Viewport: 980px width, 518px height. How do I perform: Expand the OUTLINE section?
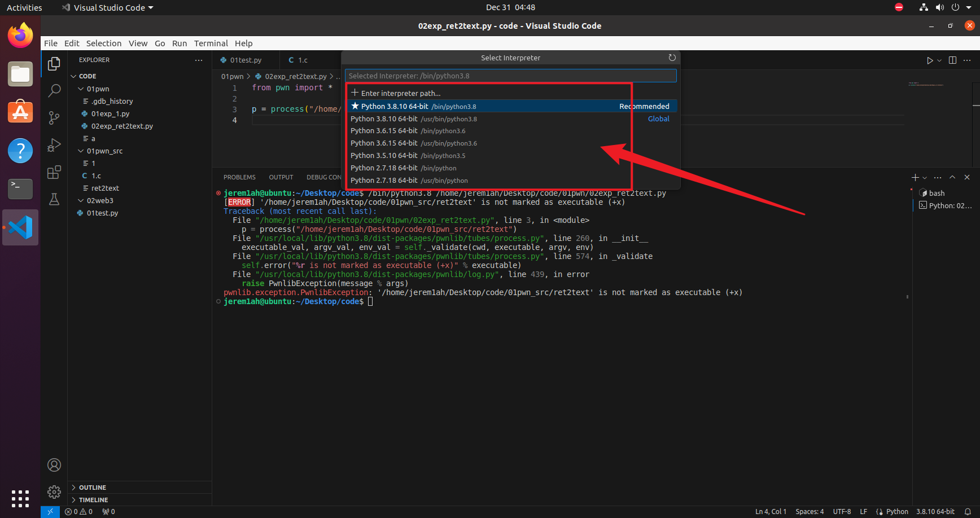pyautogui.click(x=92, y=488)
